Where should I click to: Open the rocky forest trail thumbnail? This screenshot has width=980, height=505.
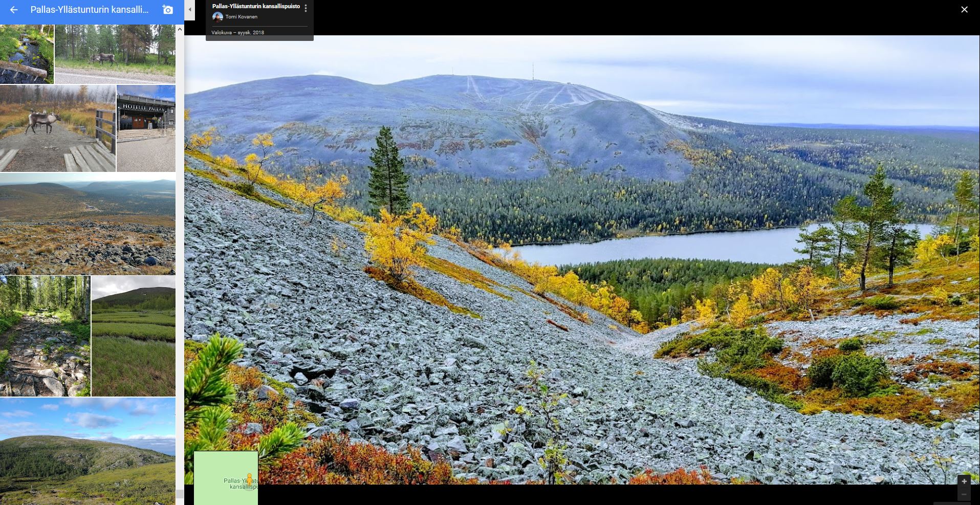45,336
